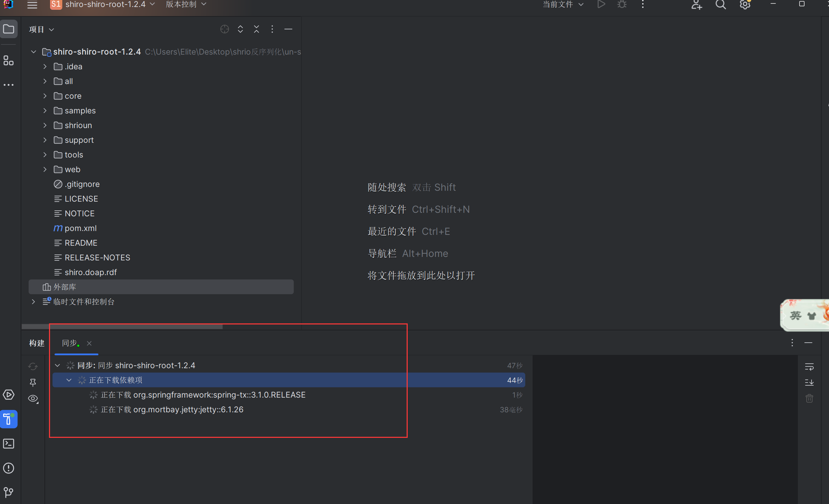Toggle pin tab in Build panel
The height and width of the screenshot is (504, 829).
(x=33, y=383)
